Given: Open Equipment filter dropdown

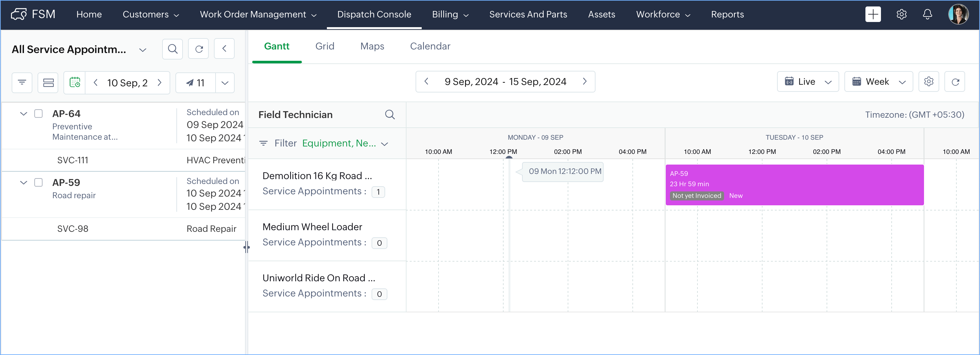Looking at the screenshot, I should click(x=345, y=143).
